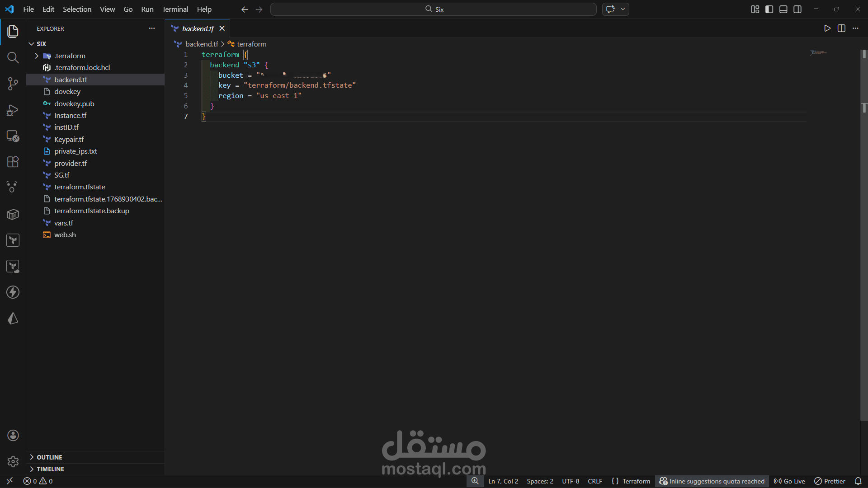Viewport: 868px width, 488px height.
Task: Open the Accounts icon
Action: (x=13, y=435)
